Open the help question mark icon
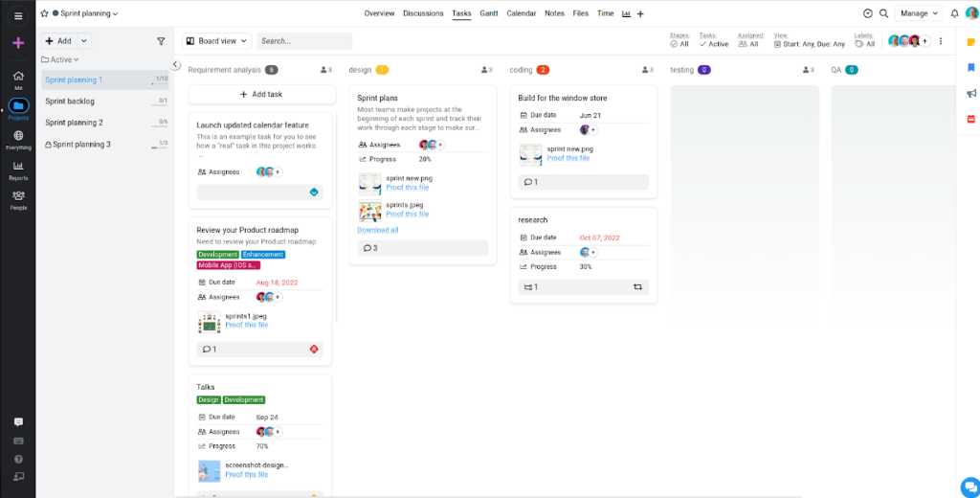The image size is (980, 498). click(x=18, y=459)
